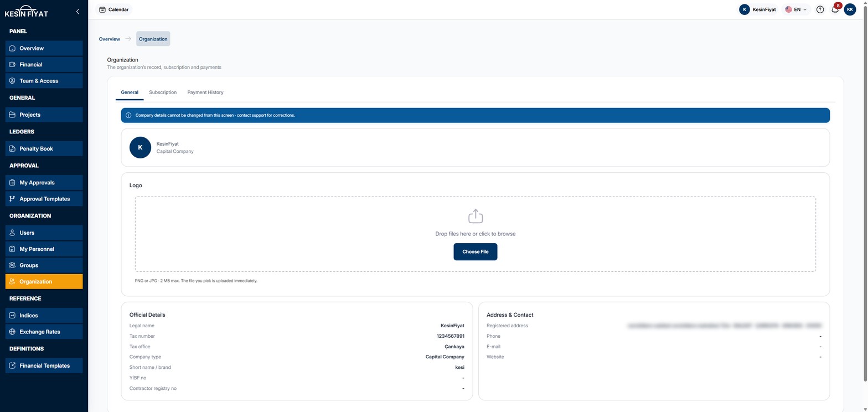868x412 pixels.
Task: Click the Overview home icon in sidebar
Action: (13, 48)
